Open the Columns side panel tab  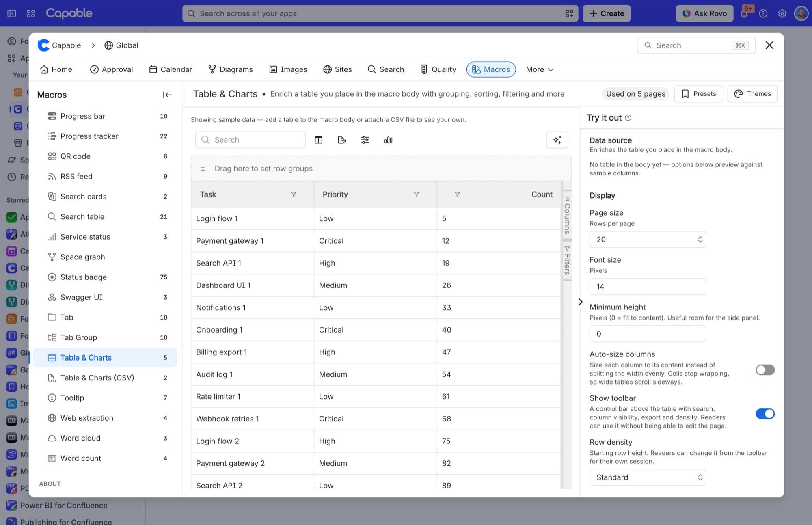[x=567, y=215]
